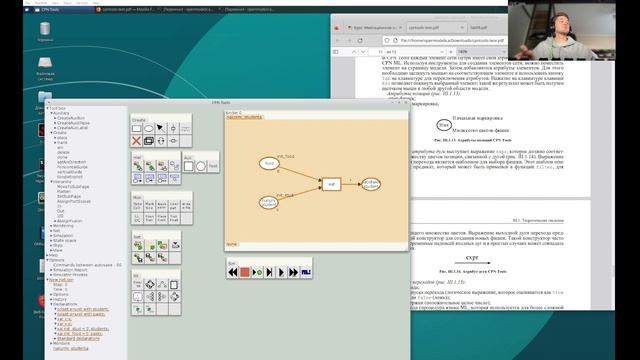Select the Mark Size monitor tool

pyautogui.click(x=150, y=205)
